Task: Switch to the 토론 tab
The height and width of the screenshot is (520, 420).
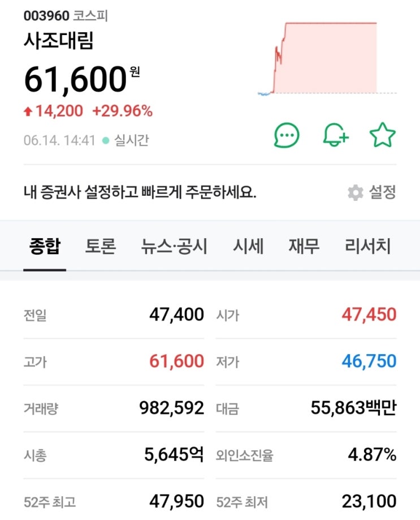Action: click(x=101, y=246)
